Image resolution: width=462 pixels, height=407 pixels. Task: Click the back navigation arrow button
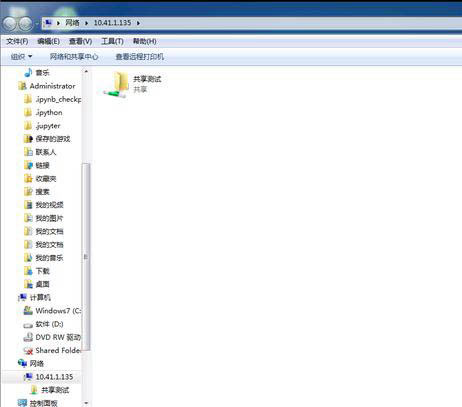coord(9,24)
